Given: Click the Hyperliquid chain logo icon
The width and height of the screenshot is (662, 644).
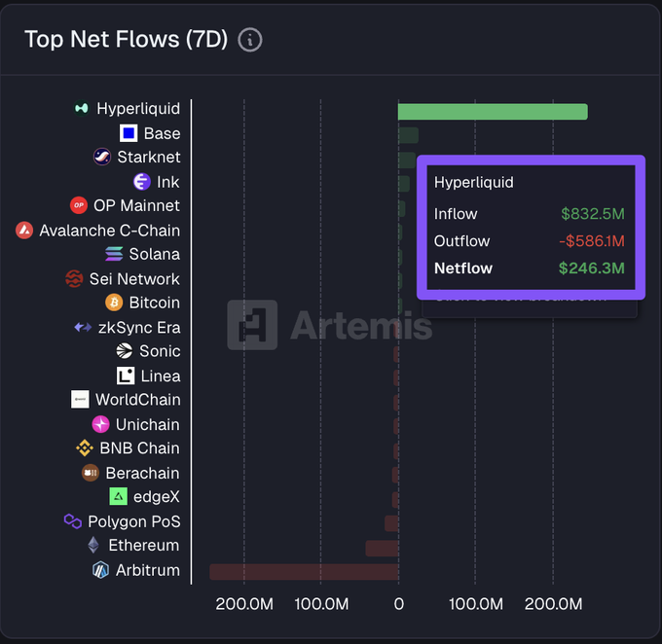Looking at the screenshot, I should coord(82,109).
